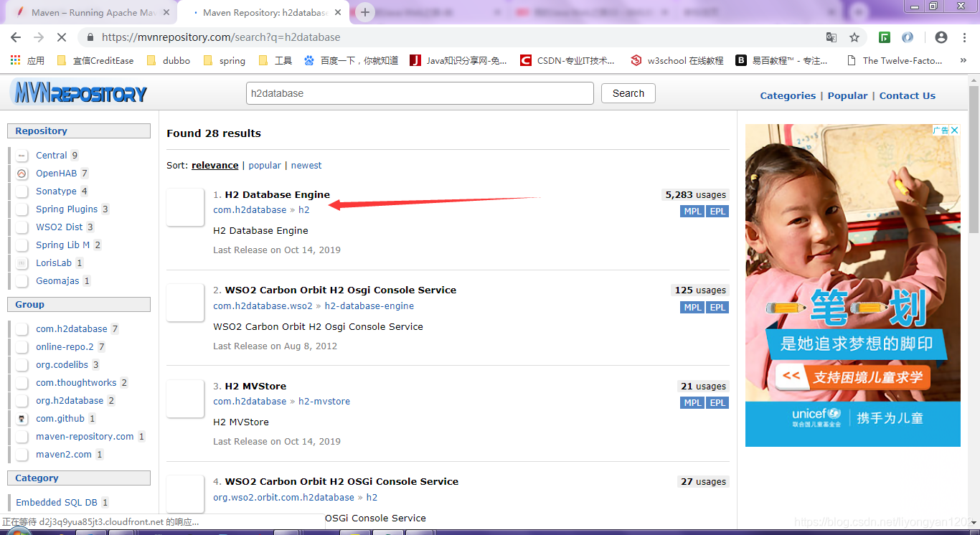Viewport: 980px width, 535px height.
Task: Filter by LorisLab repository
Action: click(x=54, y=262)
